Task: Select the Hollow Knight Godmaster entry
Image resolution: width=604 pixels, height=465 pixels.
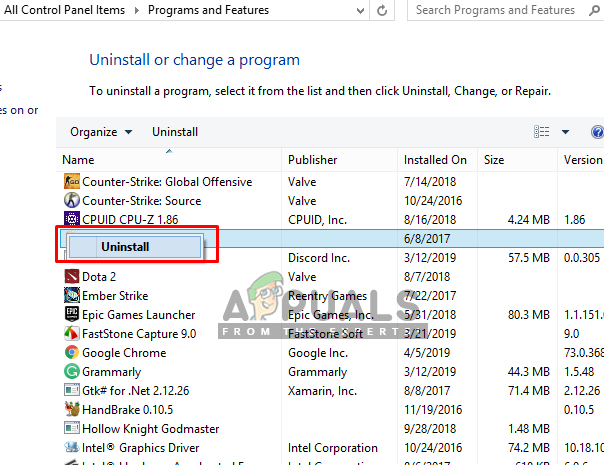Action: pyautogui.click(x=151, y=428)
